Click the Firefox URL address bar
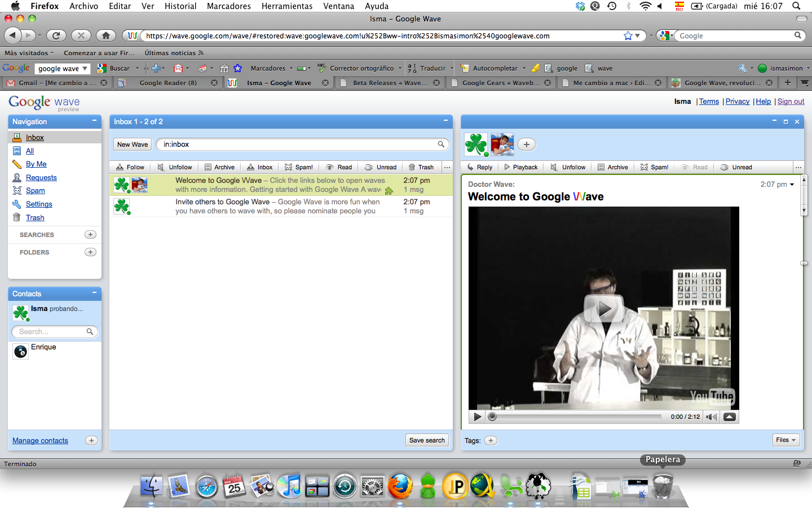The width and height of the screenshot is (812, 508). click(383, 36)
